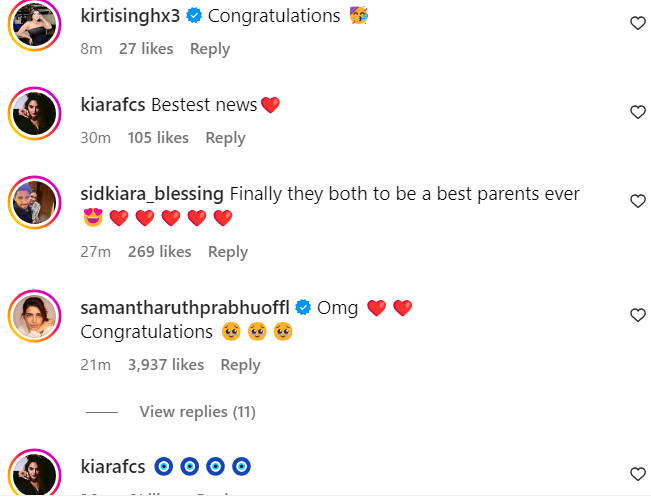Open kirtisinghx3's profile picture
The width and height of the screenshot is (651, 499).
(31, 24)
